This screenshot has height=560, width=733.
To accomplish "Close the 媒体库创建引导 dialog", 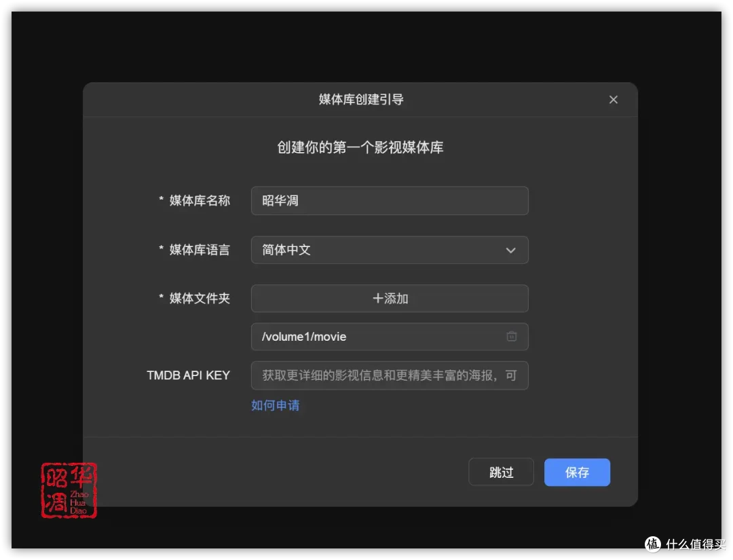I will coord(614,100).
